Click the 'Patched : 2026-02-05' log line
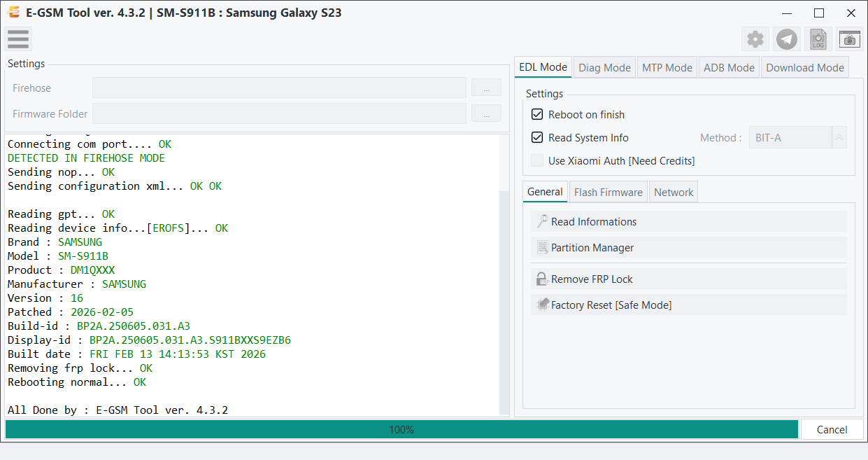 pos(71,312)
